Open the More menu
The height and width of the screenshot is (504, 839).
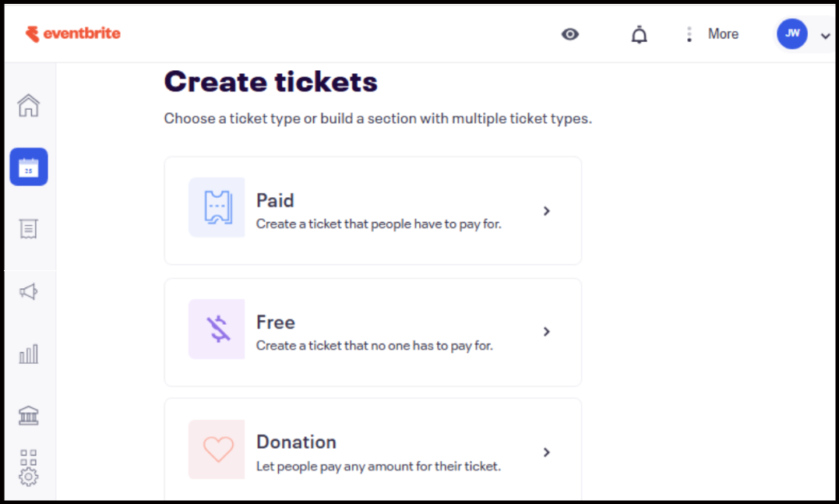click(x=723, y=34)
